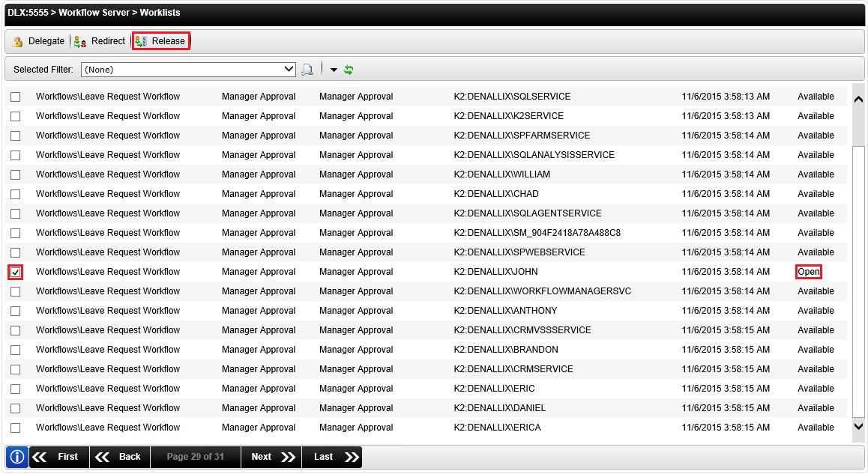Image resolution: width=868 pixels, height=474 pixels.
Task: Click the padlock icon beside Delegate
Action: 17,41
